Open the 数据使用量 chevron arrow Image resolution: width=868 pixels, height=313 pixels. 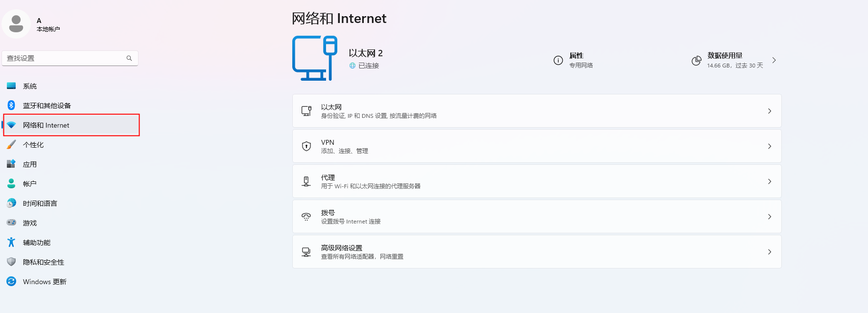coord(774,60)
